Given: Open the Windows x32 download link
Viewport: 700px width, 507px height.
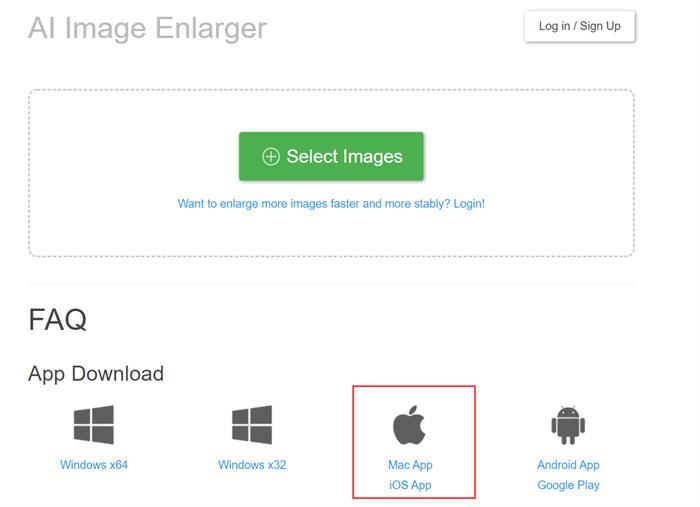Looking at the screenshot, I should pyautogui.click(x=252, y=465).
